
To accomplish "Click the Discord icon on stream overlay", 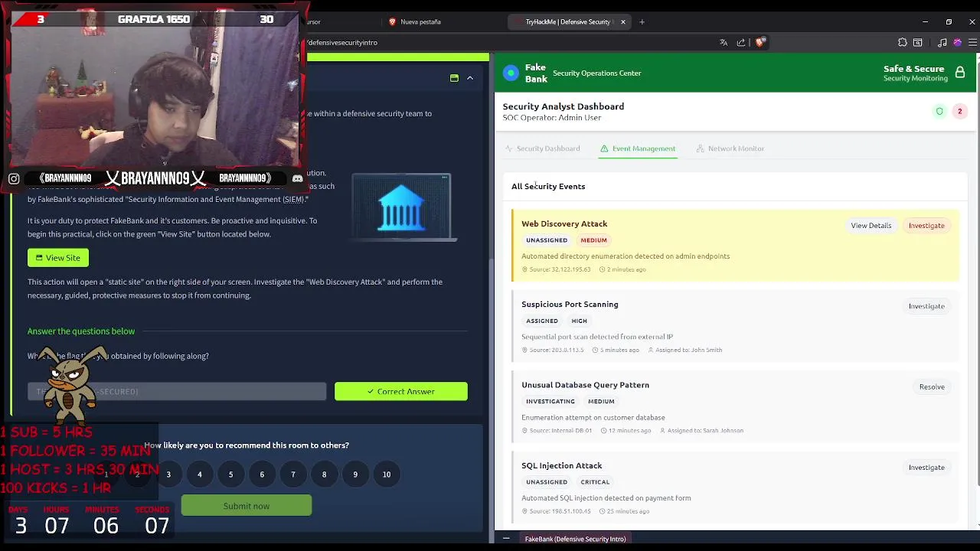I will coord(297,178).
